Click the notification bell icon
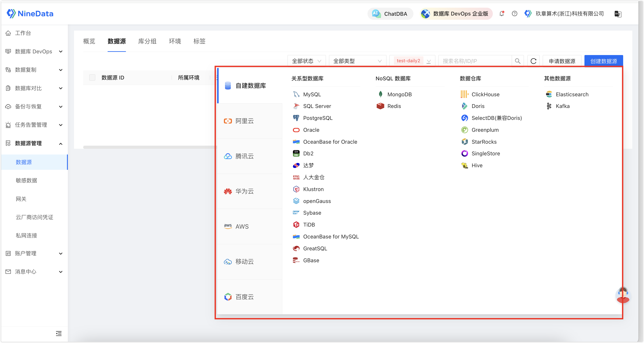The height and width of the screenshot is (343, 644). coord(502,13)
